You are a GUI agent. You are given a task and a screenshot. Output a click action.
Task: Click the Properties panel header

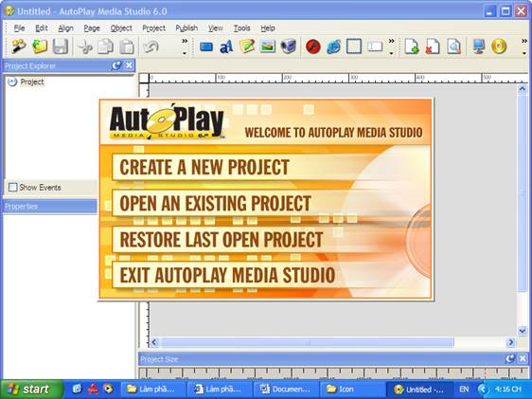pos(50,206)
